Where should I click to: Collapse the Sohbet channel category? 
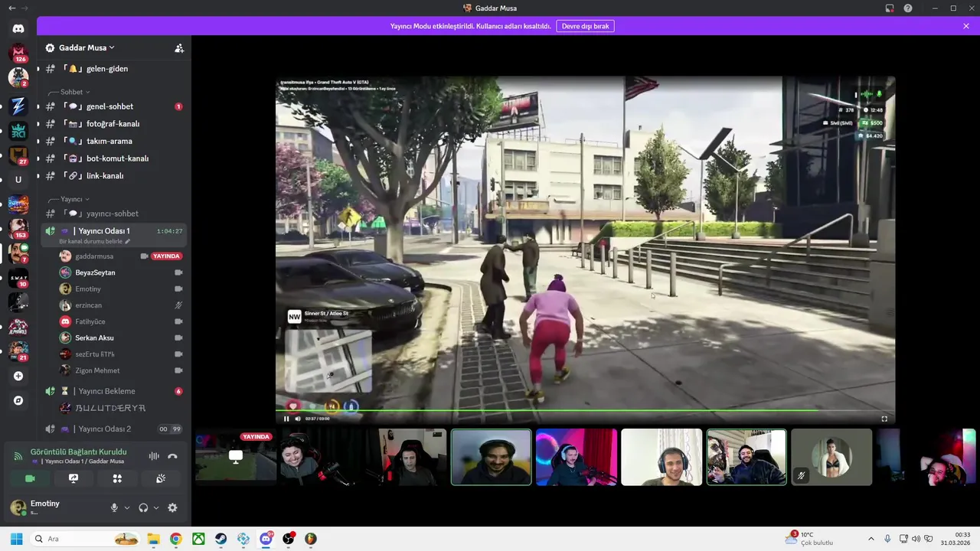[75, 92]
